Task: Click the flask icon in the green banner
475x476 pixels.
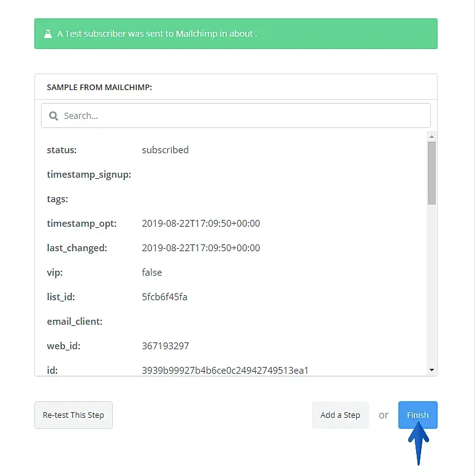Action: coord(48,34)
